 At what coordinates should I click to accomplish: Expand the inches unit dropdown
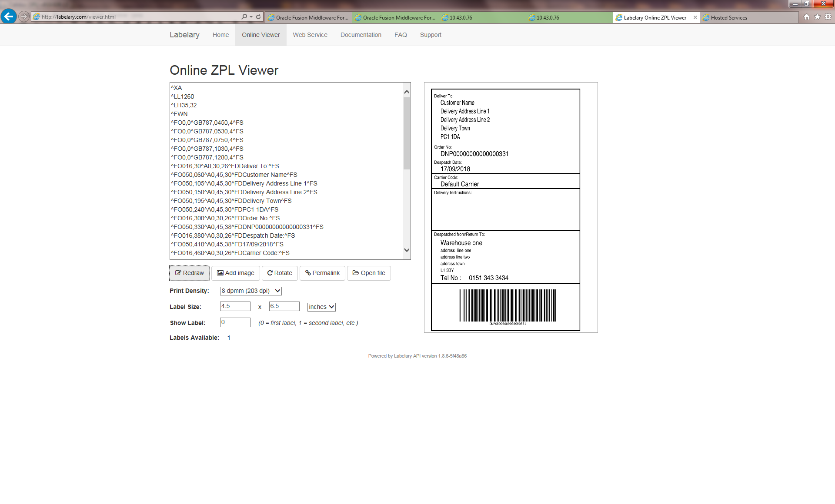(321, 307)
